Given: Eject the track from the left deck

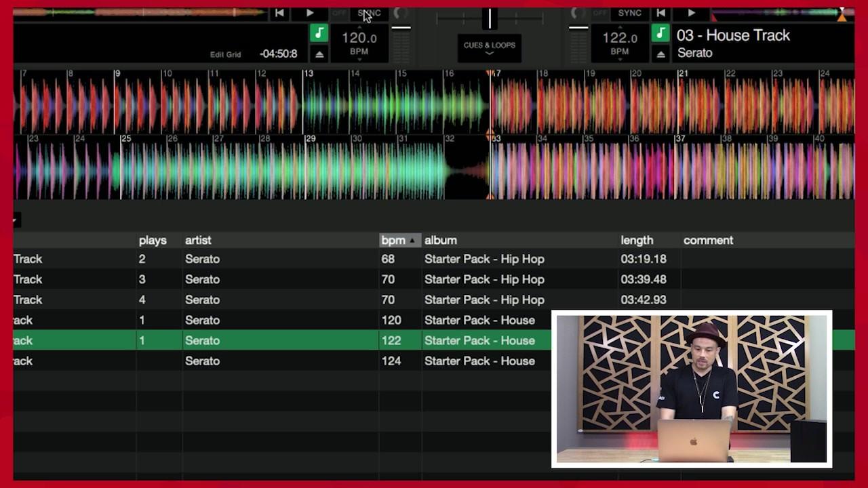Looking at the screenshot, I should pos(319,54).
